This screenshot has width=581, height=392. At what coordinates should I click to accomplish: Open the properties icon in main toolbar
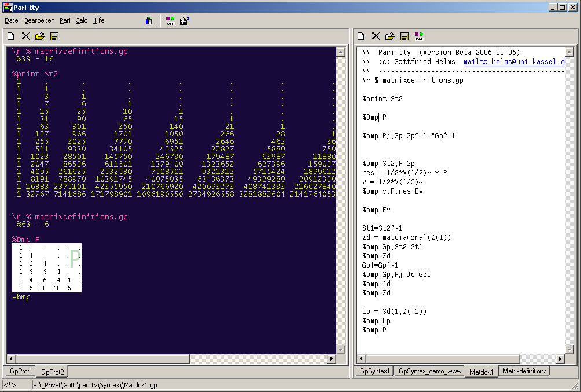click(x=184, y=20)
